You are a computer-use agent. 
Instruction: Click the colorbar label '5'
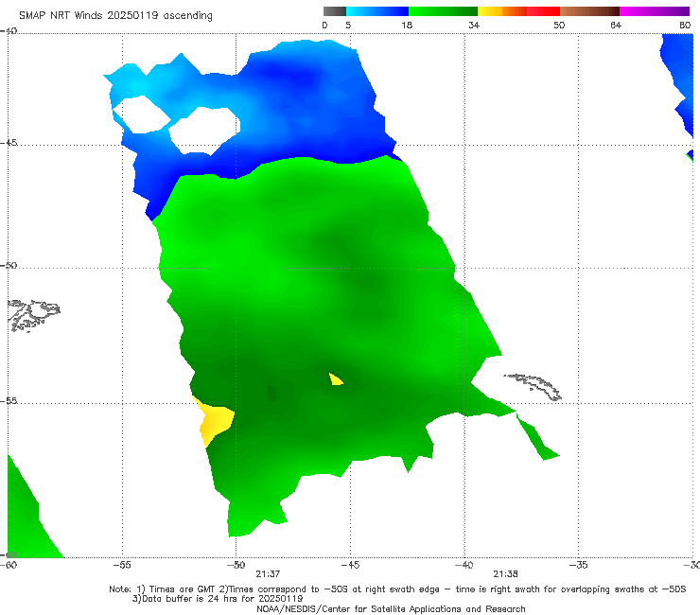point(348,26)
